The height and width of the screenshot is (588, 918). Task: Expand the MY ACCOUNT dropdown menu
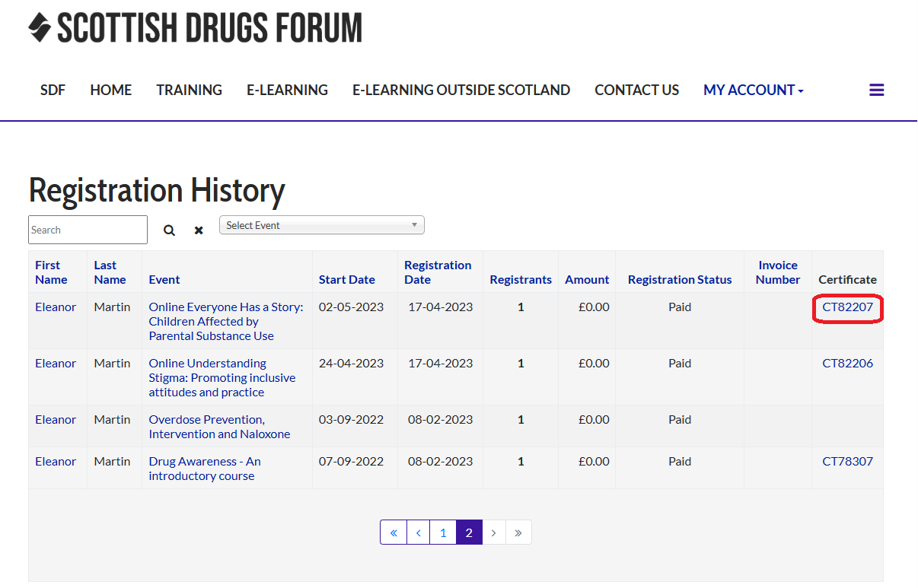752,90
